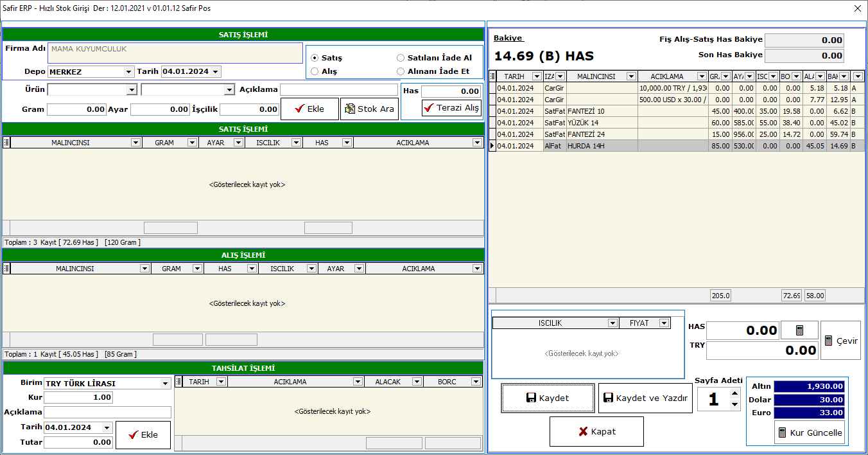Open the BORC filter in Tahsilat grid
Viewport: 868px width, 455px height.
point(476,382)
